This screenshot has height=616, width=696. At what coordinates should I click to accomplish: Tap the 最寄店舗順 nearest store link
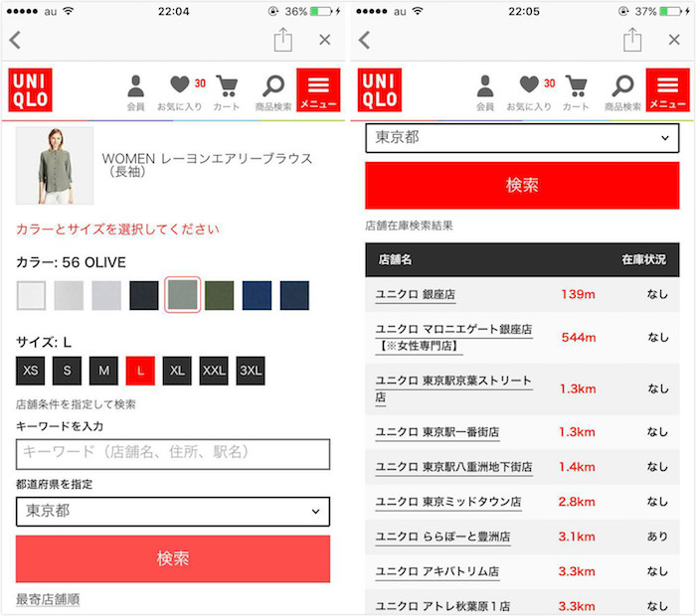[48, 599]
